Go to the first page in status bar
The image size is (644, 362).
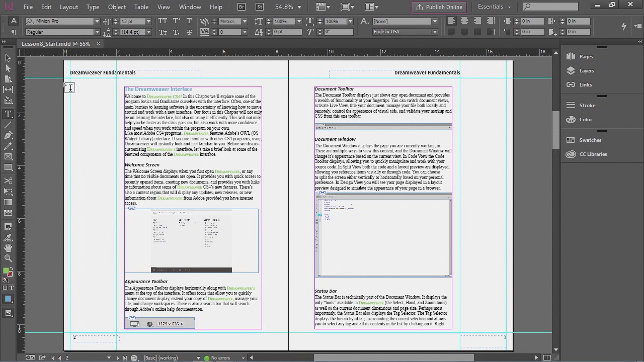(52, 358)
